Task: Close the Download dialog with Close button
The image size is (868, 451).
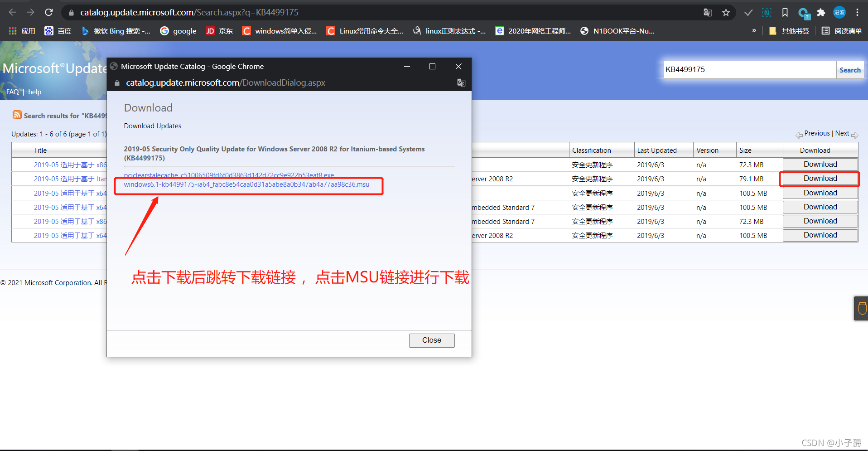Action: 432,340
